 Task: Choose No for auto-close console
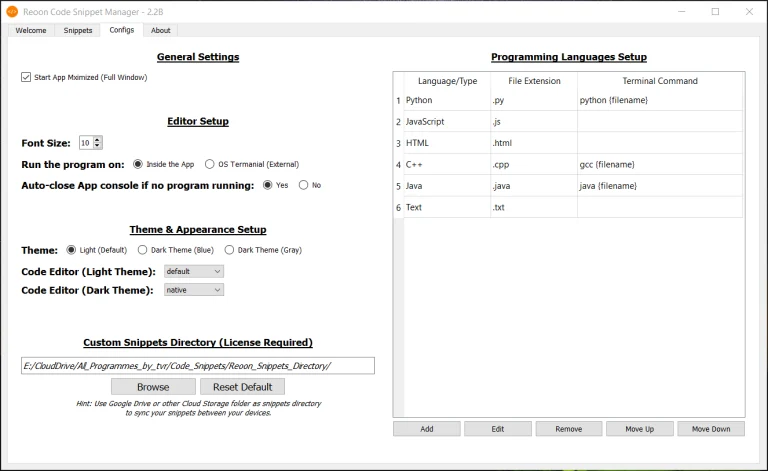[304, 185]
